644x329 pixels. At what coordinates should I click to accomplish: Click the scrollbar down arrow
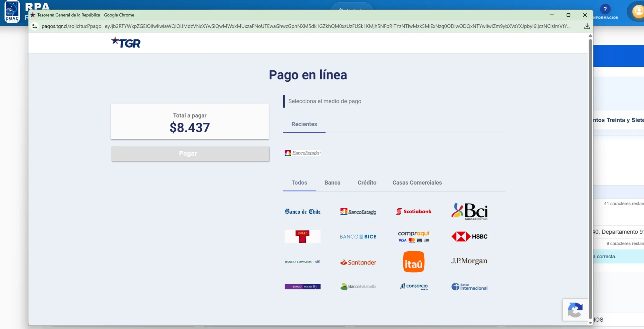tap(590, 323)
